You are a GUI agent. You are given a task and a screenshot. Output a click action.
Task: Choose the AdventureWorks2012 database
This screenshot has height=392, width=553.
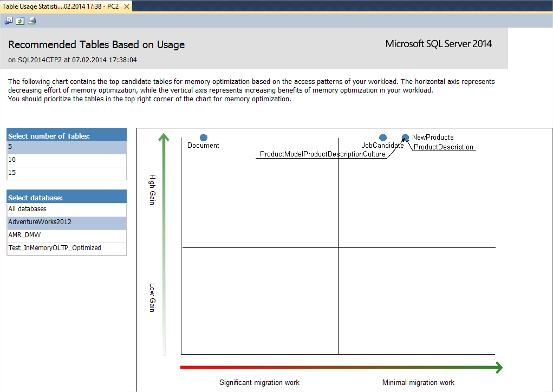click(67, 223)
